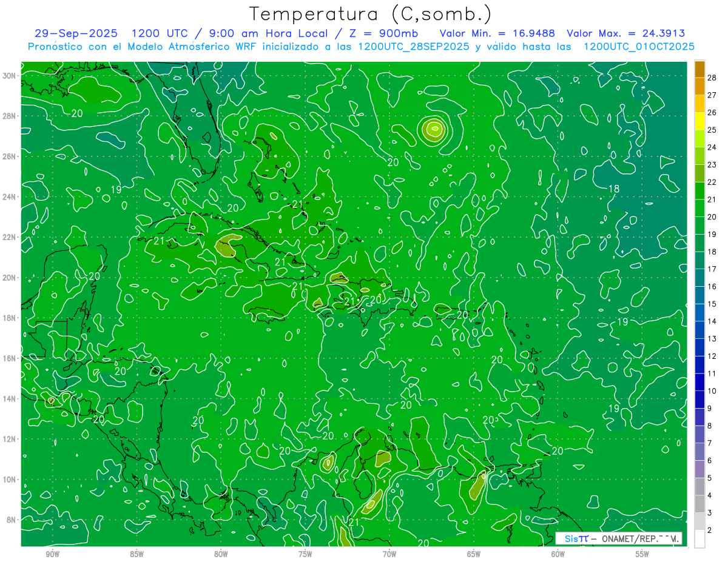Click the '13' label on the color scale

pyautogui.click(x=712, y=338)
